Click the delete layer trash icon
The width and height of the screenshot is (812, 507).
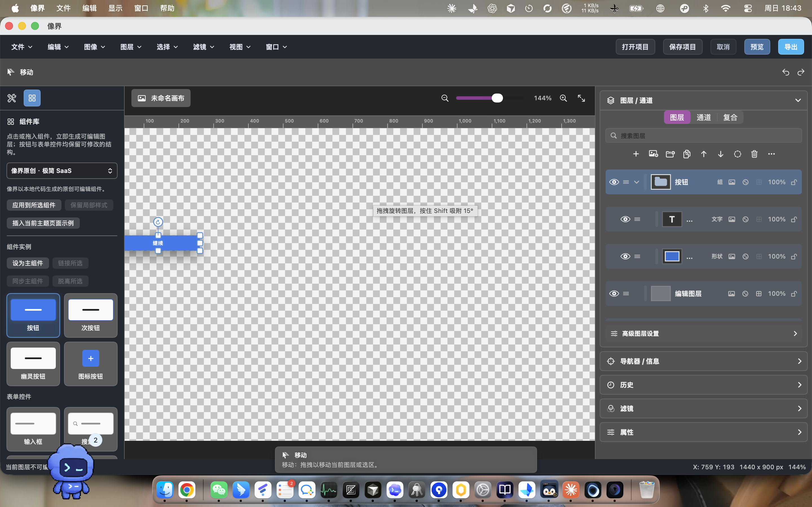[754, 154]
